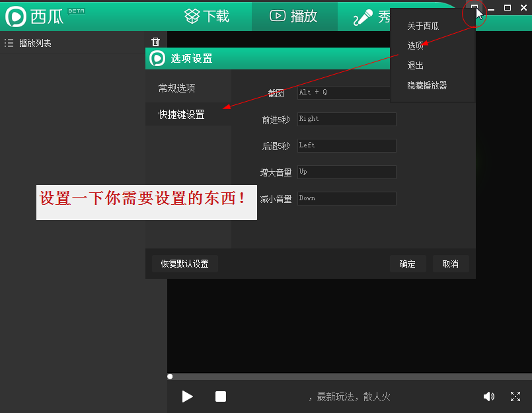
Task: Click the playlist list icon beside 播放列表
Action: (x=9, y=43)
